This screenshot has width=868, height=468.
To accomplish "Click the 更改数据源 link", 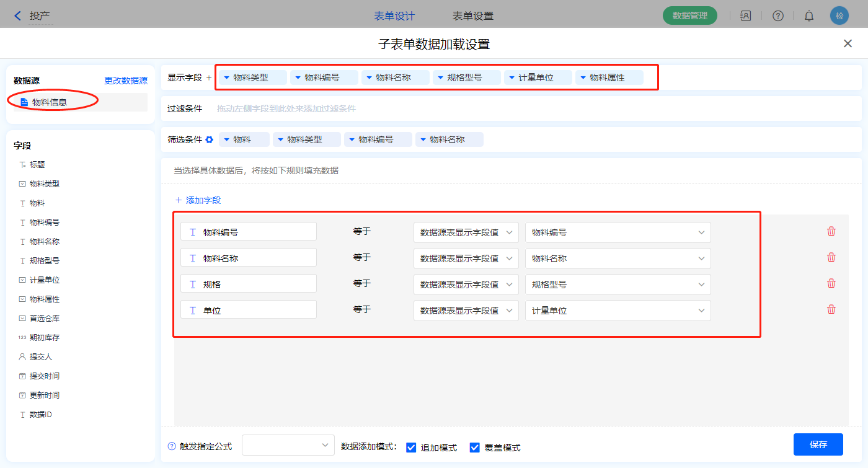I will coord(126,81).
